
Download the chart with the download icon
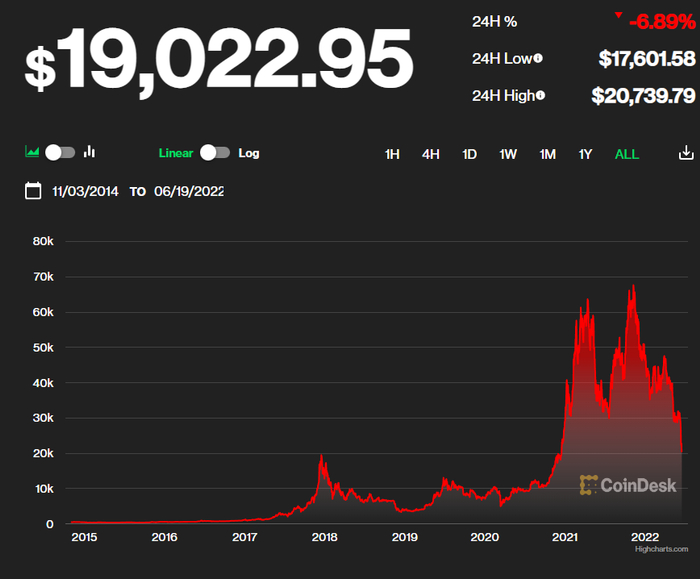tap(686, 153)
